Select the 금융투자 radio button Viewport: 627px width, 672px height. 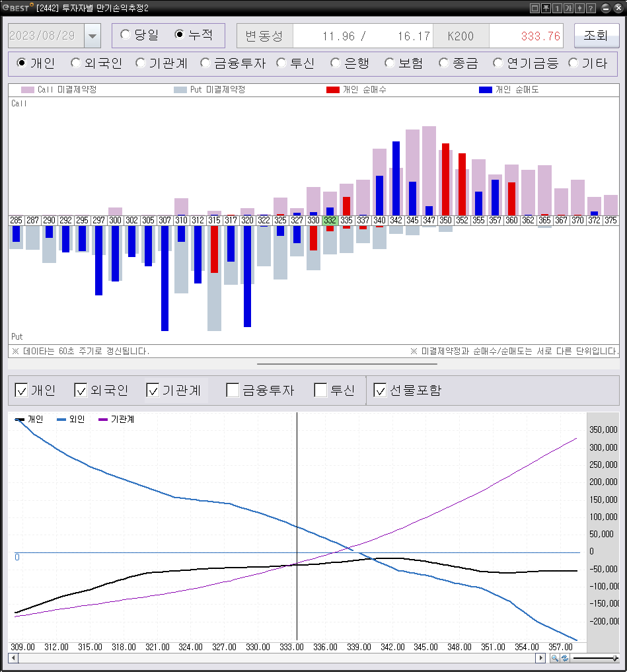[205, 63]
